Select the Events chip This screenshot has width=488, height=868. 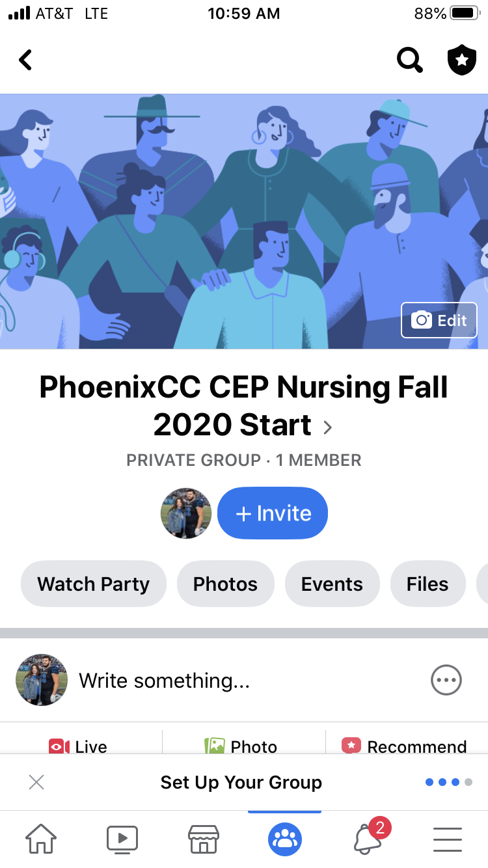(x=332, y=584)
